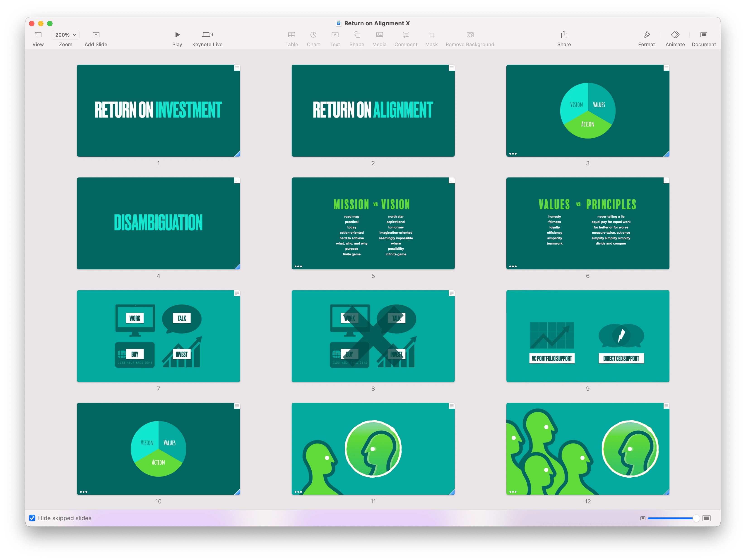Viewport: 746px width, 560px height.
Task: Add a Comment
Action: tap(406, 39)
